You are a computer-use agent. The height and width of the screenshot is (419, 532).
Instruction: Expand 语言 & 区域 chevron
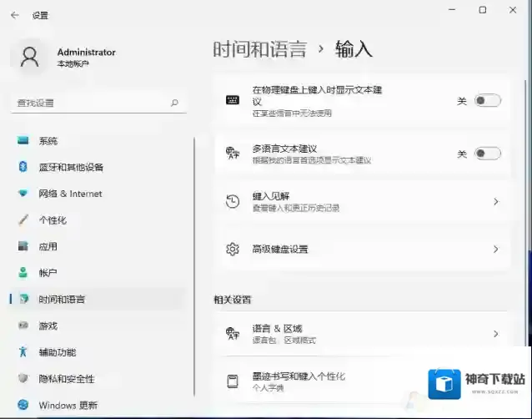click(x=495, y=334)
